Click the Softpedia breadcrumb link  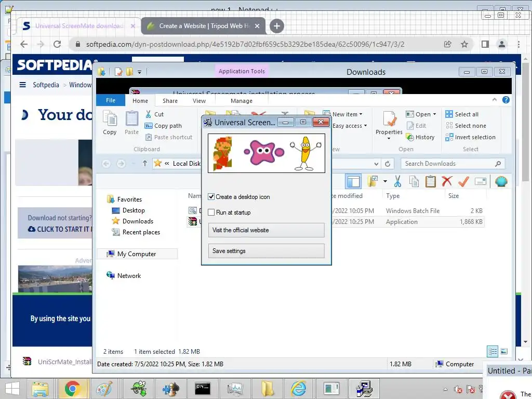[46, 85]
